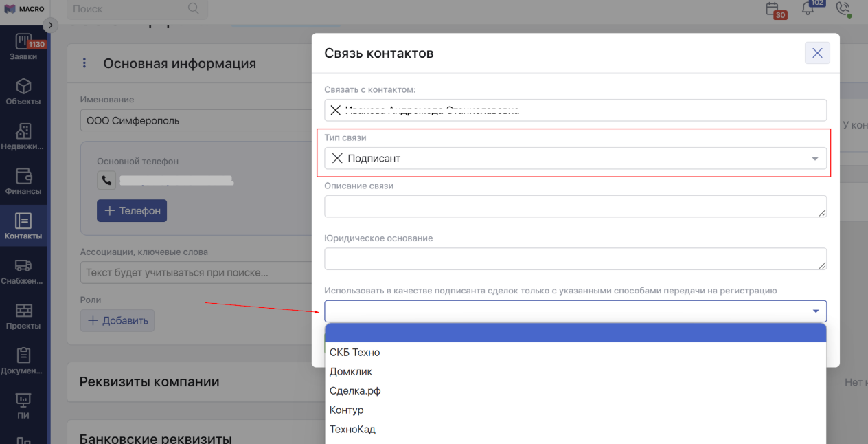868x444 pixels.
Task: Click the notifications bell icon
Action: (x=808, y=9)
